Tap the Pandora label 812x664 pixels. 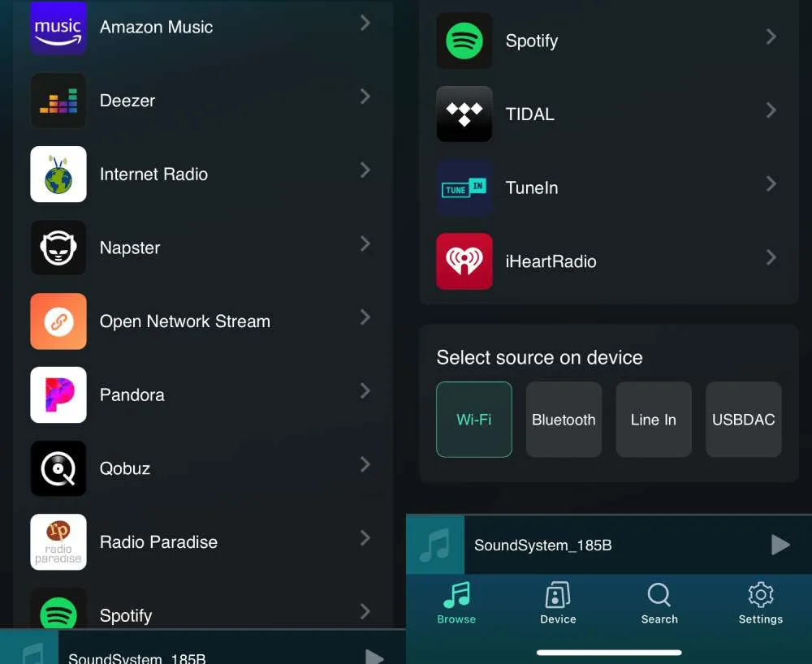(x=132, y=395)
